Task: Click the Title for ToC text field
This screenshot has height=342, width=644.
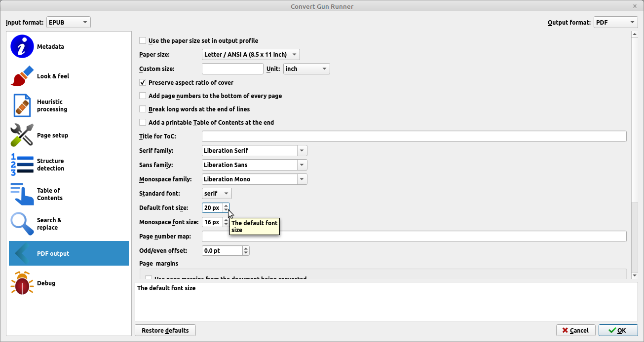Action: pos(414,137)
